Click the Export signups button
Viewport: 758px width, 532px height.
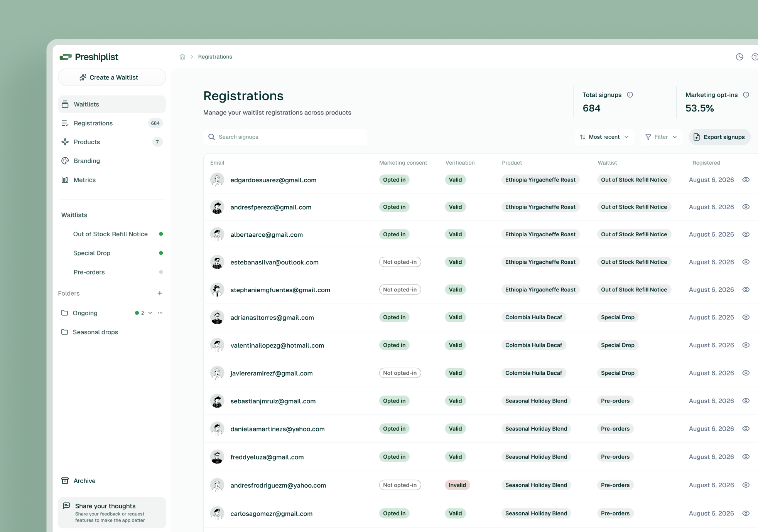coord(719,137)
